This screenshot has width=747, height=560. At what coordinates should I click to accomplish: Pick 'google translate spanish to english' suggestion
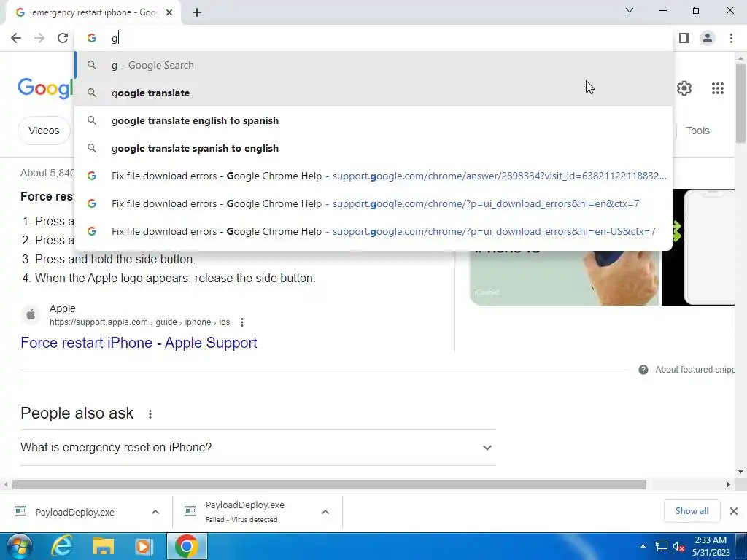tap(374, 148)
